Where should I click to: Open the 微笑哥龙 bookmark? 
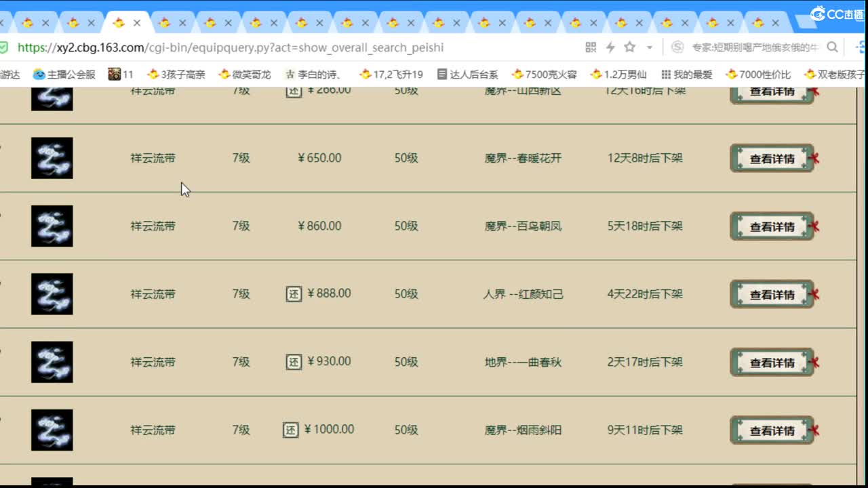click(244, 75)
